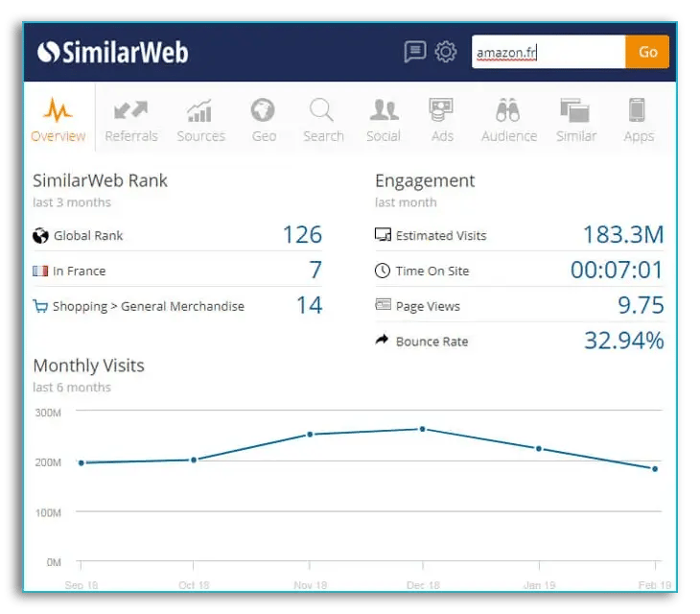Switch to the Apps tab
Screen dimensions: 700x614
[639, 120]
